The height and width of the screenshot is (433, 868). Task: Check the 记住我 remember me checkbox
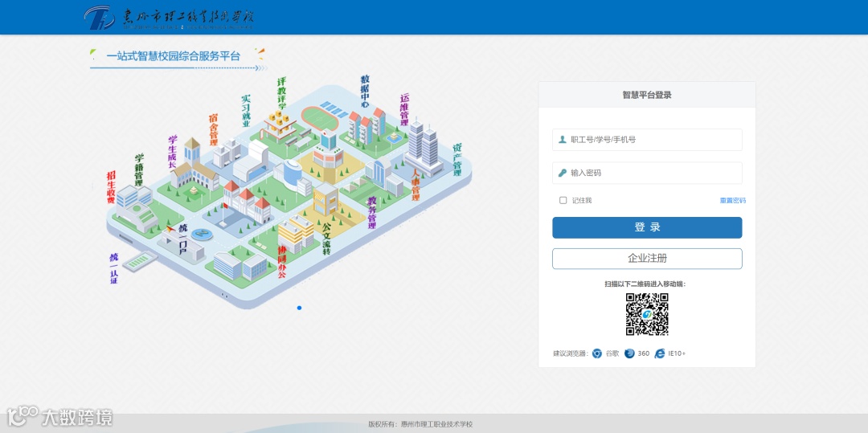point(563,200)
